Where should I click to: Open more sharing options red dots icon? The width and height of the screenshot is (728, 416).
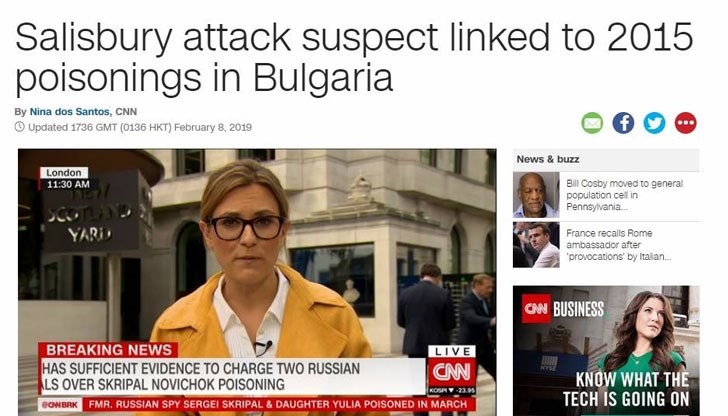coord(685,123)
